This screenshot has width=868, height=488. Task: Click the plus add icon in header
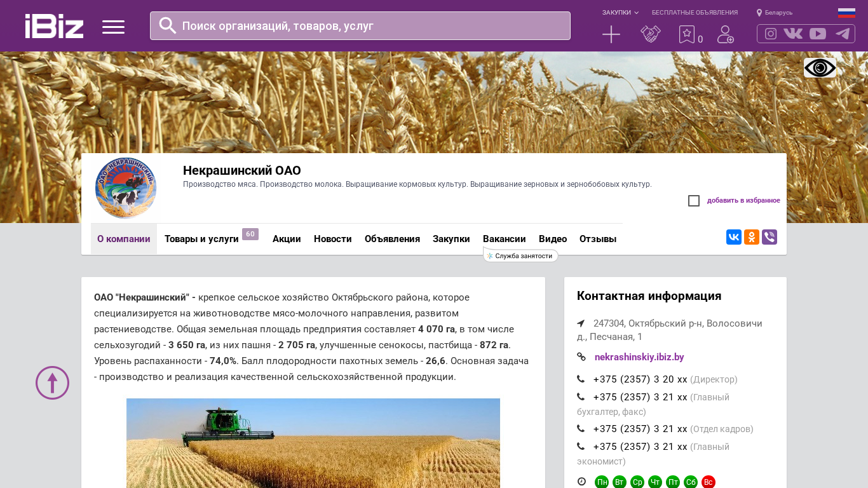coord(611,34)
